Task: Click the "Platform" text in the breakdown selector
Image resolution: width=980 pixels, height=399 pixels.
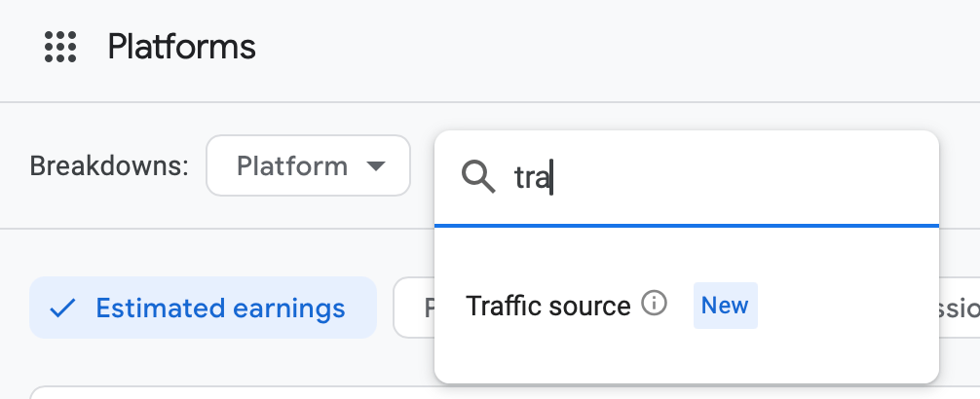Action: [291, 166]
